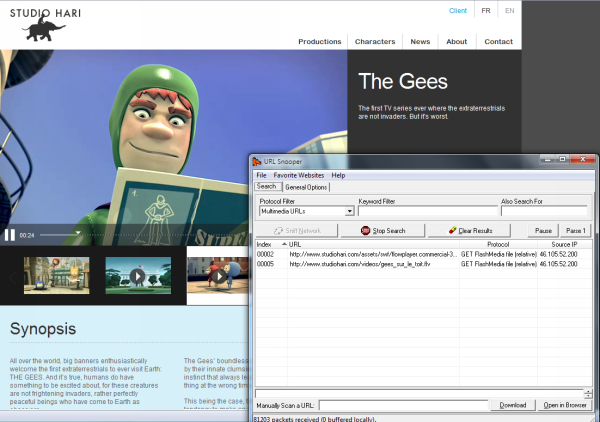
Task: Click the Also Search For field
Action: (544, 211)
